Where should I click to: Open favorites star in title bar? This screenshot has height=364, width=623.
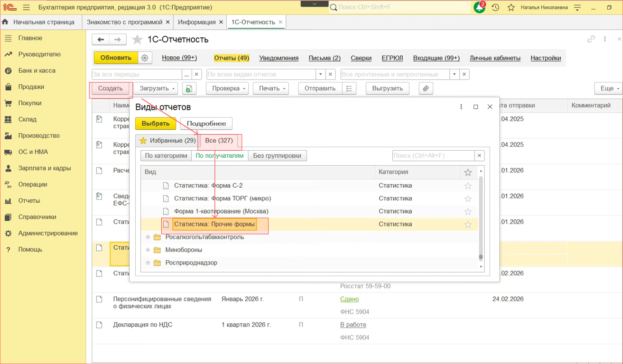[x=511, y=7]
